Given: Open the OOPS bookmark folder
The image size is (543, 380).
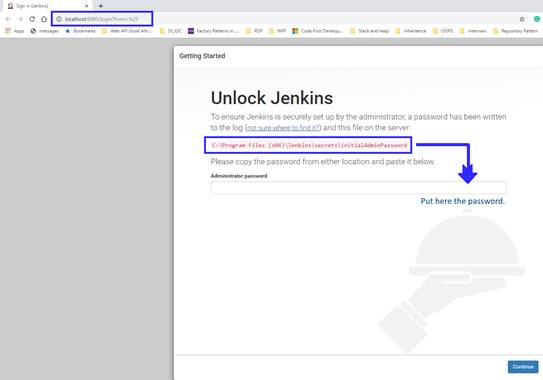Looking at the screenshot, I should tap(443, 31).
